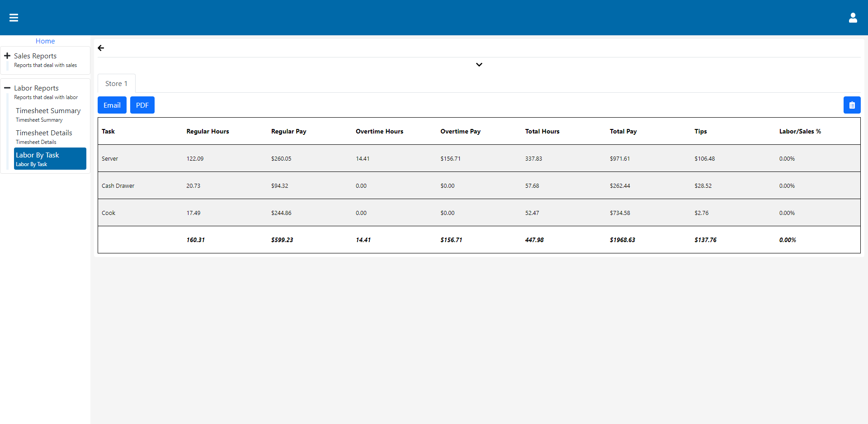Select the Labor Reports section title
Image resolution: width=868 pixels, height=424 pixels.
pyautogui.click(x=36, y=88)
